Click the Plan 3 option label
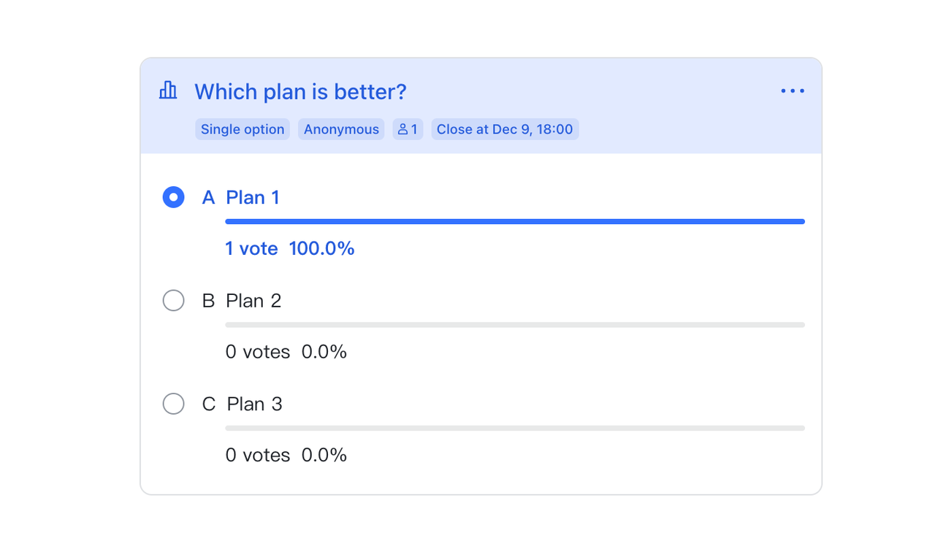The image size is (935, 560). click(254, 404)
